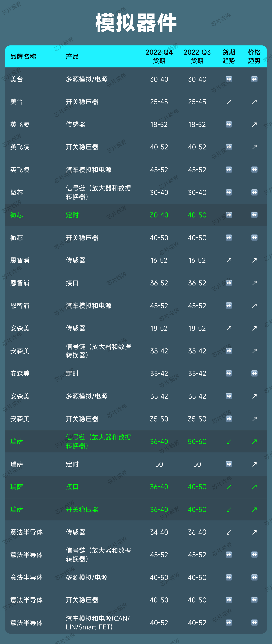
Task: Click 英飞凌 brand name in 汽车模拟和电源 row
Action: click(20, 170)
